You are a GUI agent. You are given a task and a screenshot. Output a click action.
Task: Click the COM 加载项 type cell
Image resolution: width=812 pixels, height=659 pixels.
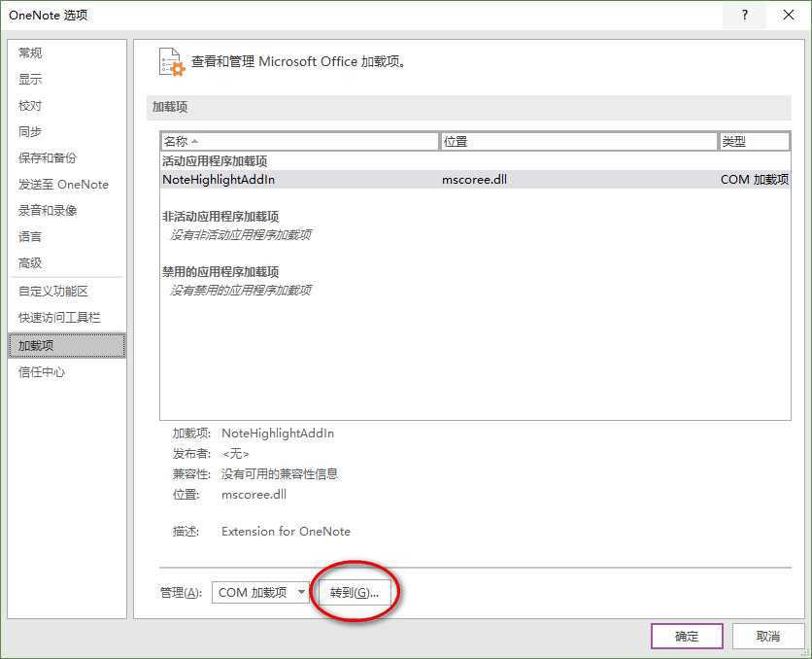click(x=755, y=180)
